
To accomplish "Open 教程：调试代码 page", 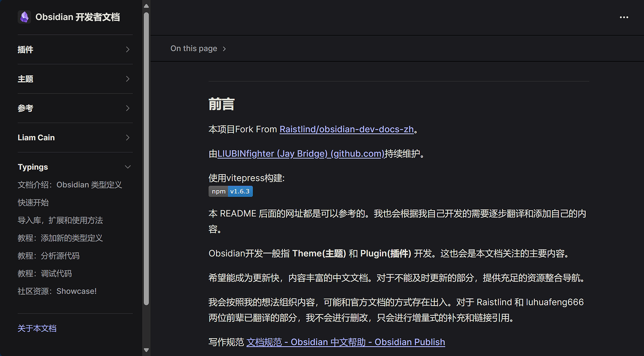I will [47, 273].
